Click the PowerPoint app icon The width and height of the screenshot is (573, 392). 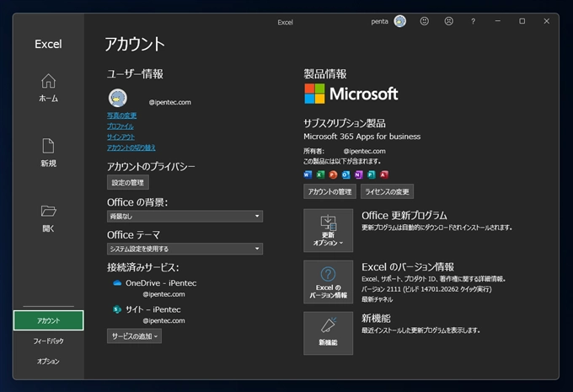[333, 175]
